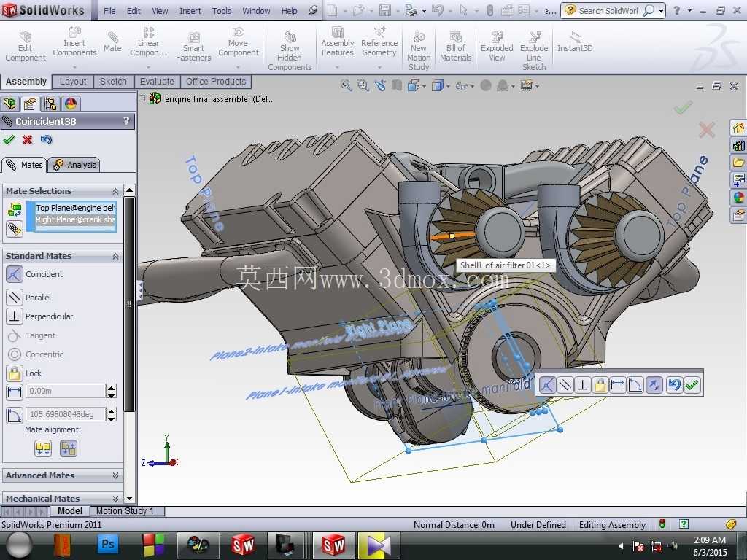Switch to the Evaluate tab
747x560 pixels.
click(x=157, y=82)
